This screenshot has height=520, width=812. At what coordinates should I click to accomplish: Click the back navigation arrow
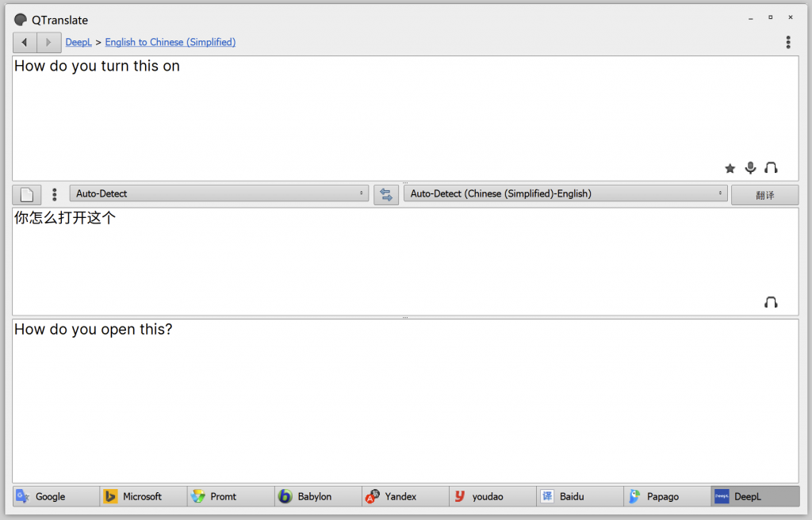(x=25, y=42)
